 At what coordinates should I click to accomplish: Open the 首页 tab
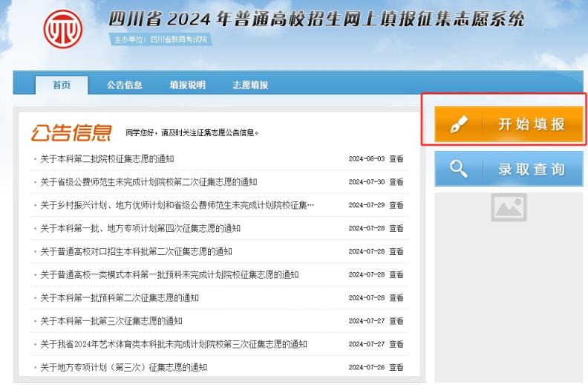tap(62, 85)
